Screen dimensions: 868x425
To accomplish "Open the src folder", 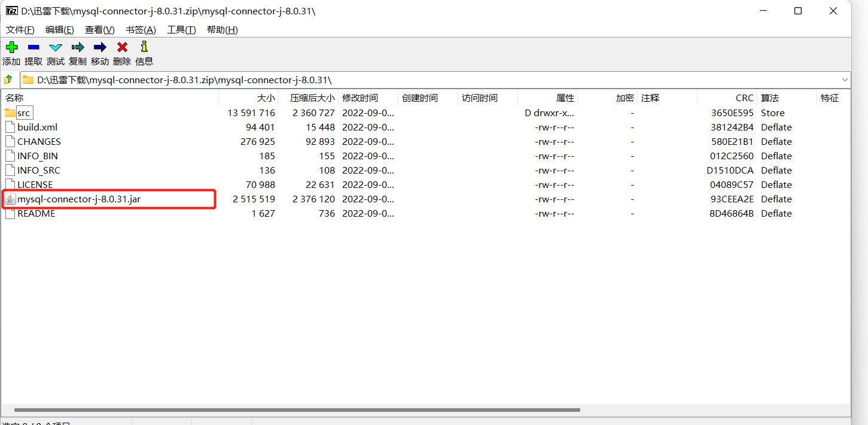I will 24,113.
